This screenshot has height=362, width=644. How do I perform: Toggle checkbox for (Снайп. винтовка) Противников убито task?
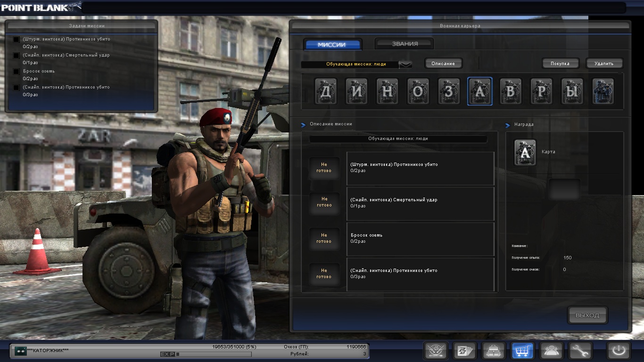pyautogui.click(x=17, y=88)
